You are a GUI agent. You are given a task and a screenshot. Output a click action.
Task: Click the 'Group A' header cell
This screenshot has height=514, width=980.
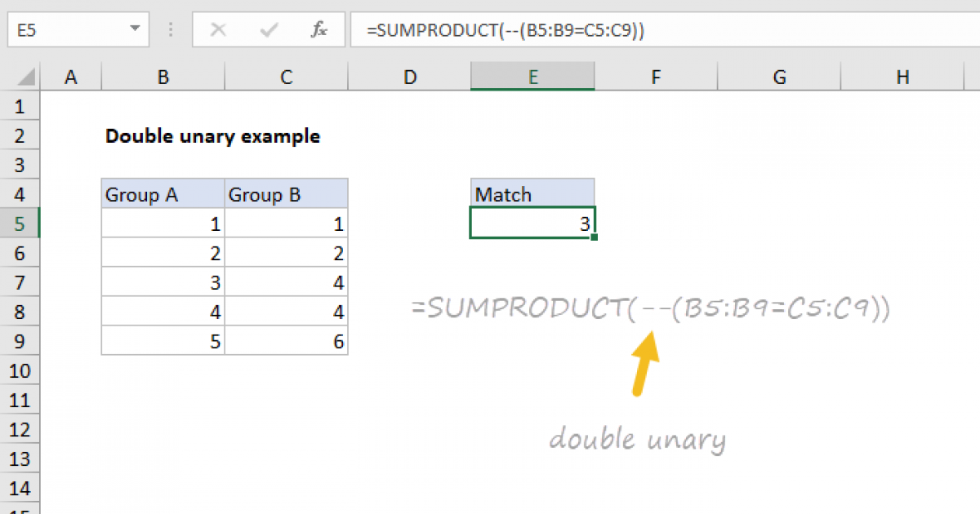(163, 194)
